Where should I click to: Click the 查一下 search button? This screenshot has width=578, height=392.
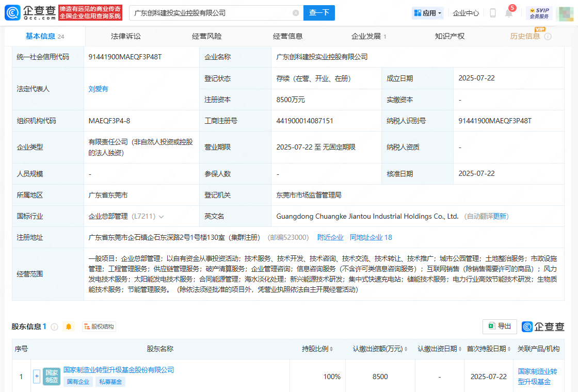319,13
